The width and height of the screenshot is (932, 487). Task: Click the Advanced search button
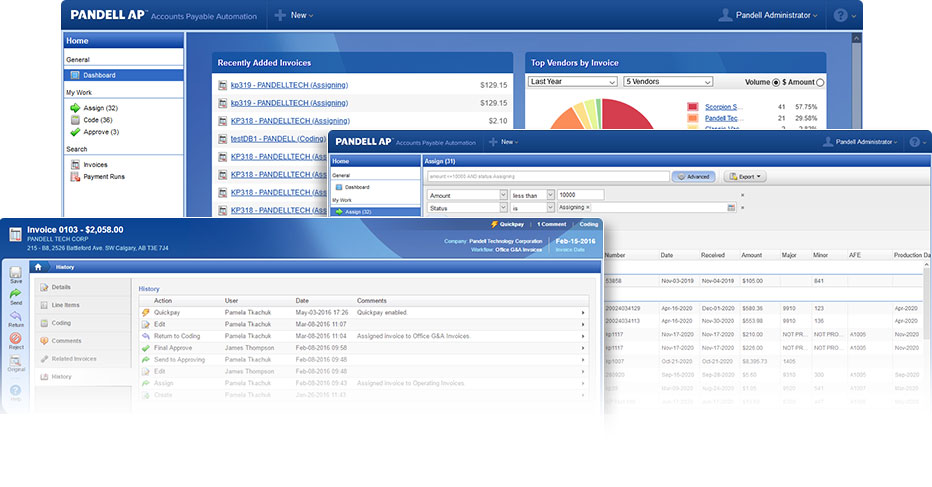pyautogui.click(x=694, y=177)
